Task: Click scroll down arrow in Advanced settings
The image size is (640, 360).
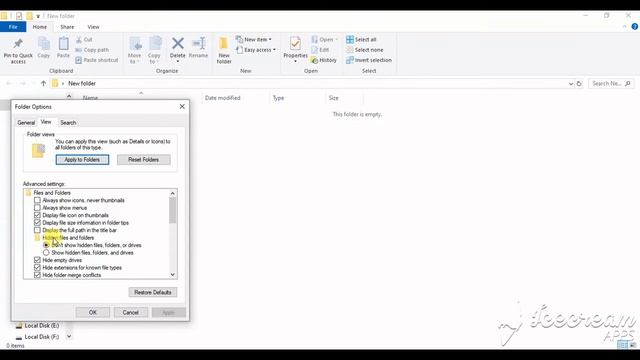Action: [x=173, y=275]
